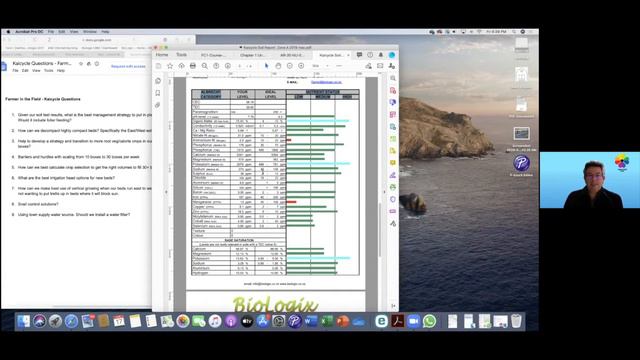Open the Acrobat help question mark icon
Image resolution: width=640 pixels, height=360 pixels.
point(370,55)
